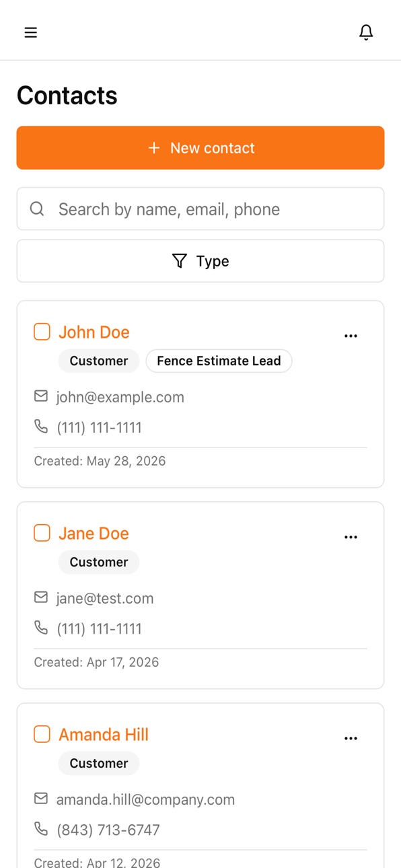401x868 pixels.
Task: Open the hamburger navigation menu
Action: [31, 32]
